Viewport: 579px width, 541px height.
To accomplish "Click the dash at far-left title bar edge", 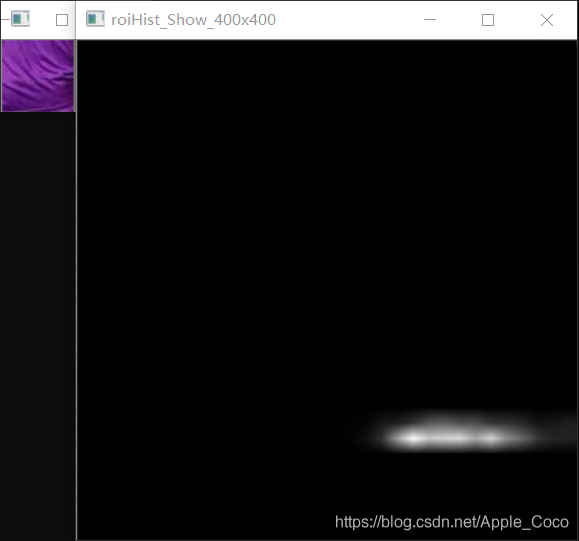I will tap(5, 19).
